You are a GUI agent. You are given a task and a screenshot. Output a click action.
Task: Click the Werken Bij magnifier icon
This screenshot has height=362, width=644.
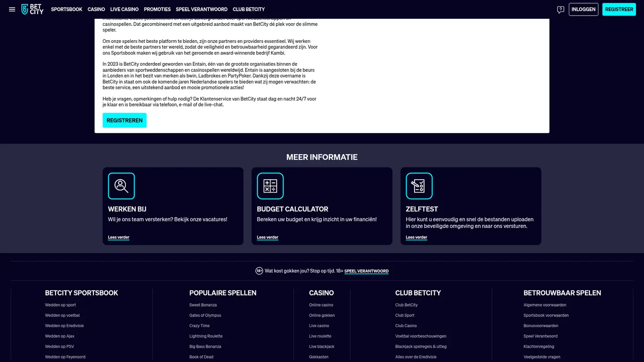point(121,186)
